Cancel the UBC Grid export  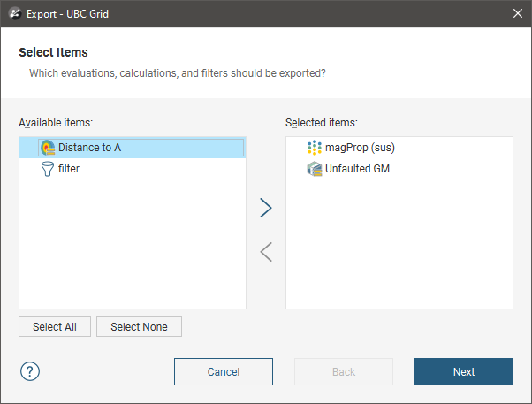(224, 372)
